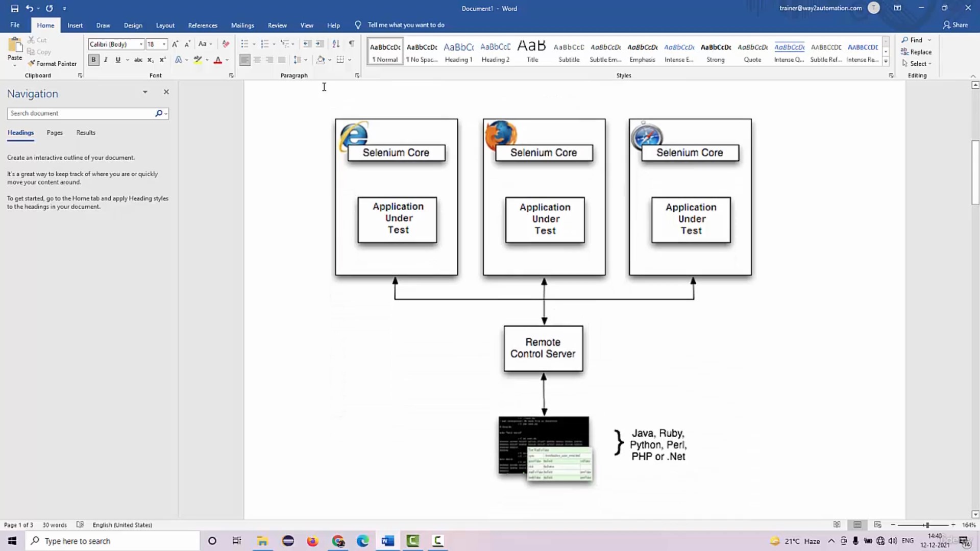The width and height of the screenshot is (980, 551).
Task: Switch to Print Layout view in the status bar
Action: (x=857, y=524)
